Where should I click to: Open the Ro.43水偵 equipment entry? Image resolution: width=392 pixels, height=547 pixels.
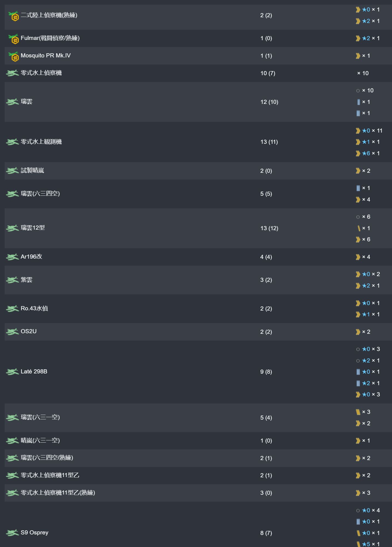coord(34,309)
